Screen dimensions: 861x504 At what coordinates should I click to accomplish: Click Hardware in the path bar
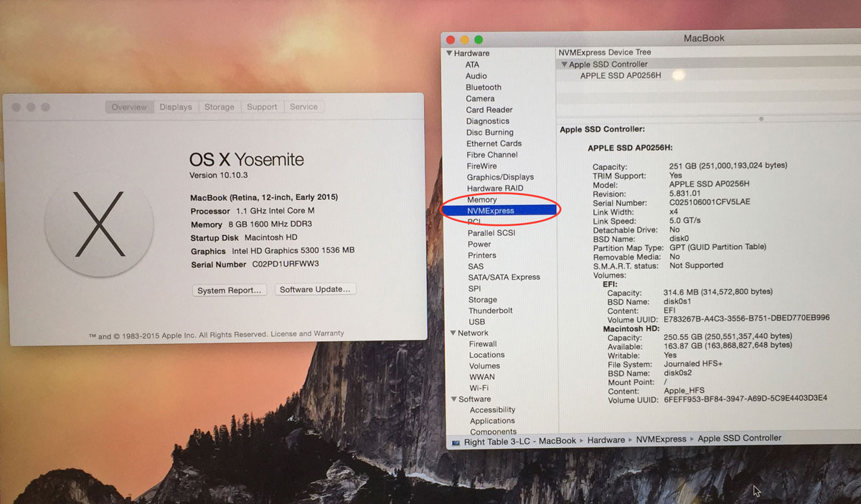tap(606, 440)
